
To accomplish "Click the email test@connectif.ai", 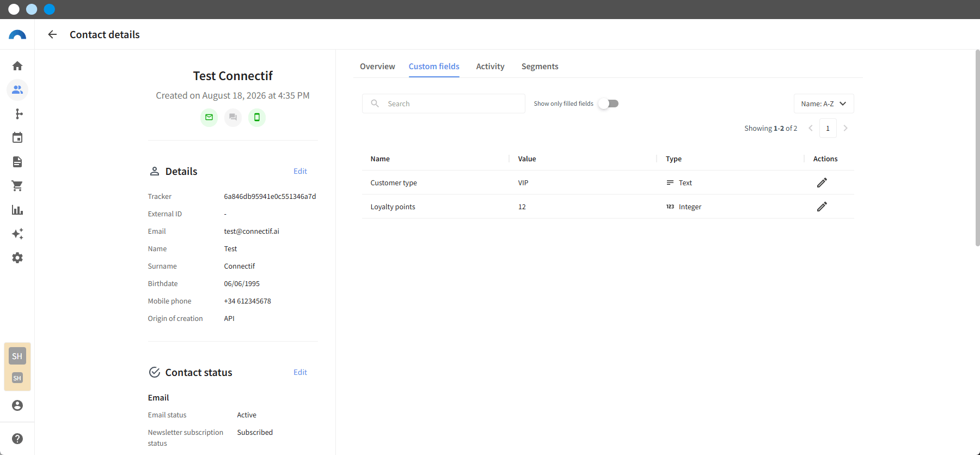I will point(252,231).
